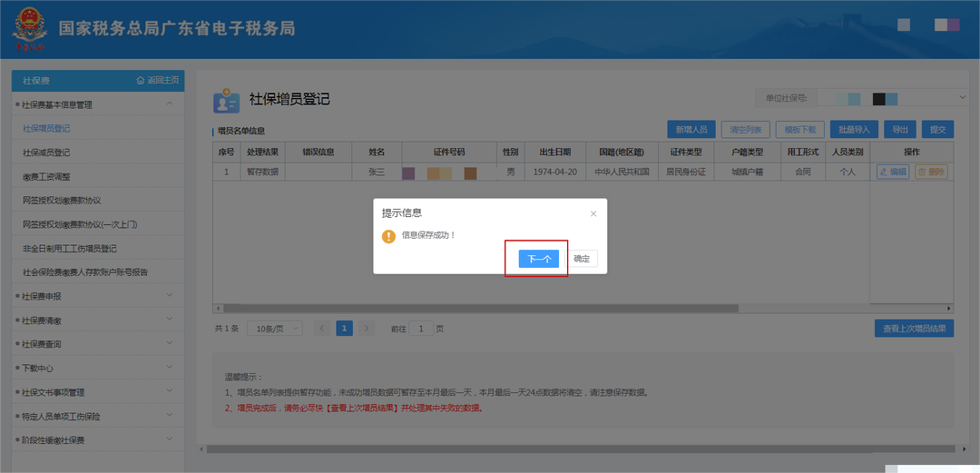Click the 社保增员登记 ID card icon

pyautogui.click(x=226, y=101)
